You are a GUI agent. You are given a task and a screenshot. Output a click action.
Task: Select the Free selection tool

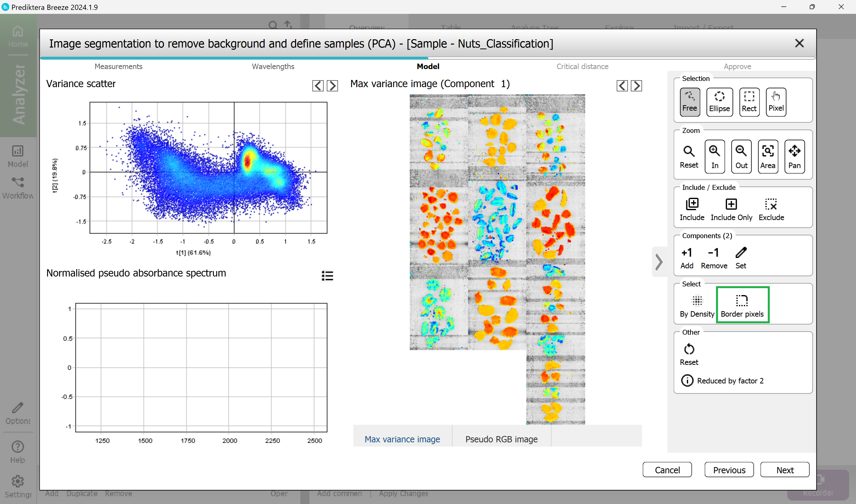click(690, 101)
